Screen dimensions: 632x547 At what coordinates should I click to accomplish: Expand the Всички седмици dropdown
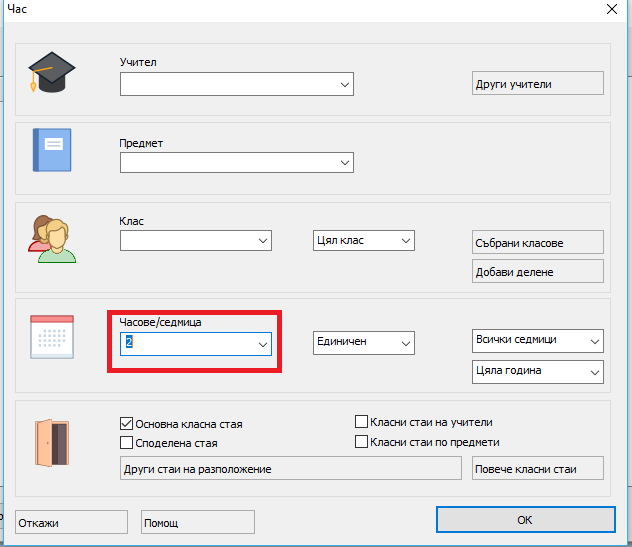point(595,341)
